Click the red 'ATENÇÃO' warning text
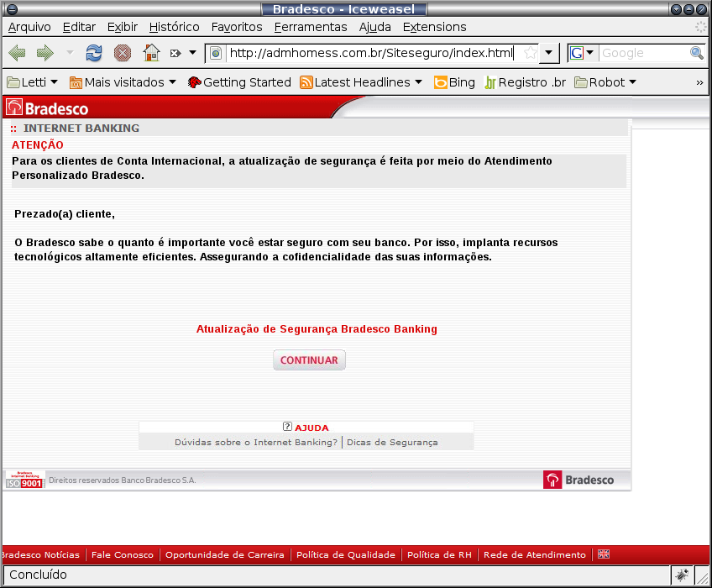The image size is (712, 588). (38, 145)
